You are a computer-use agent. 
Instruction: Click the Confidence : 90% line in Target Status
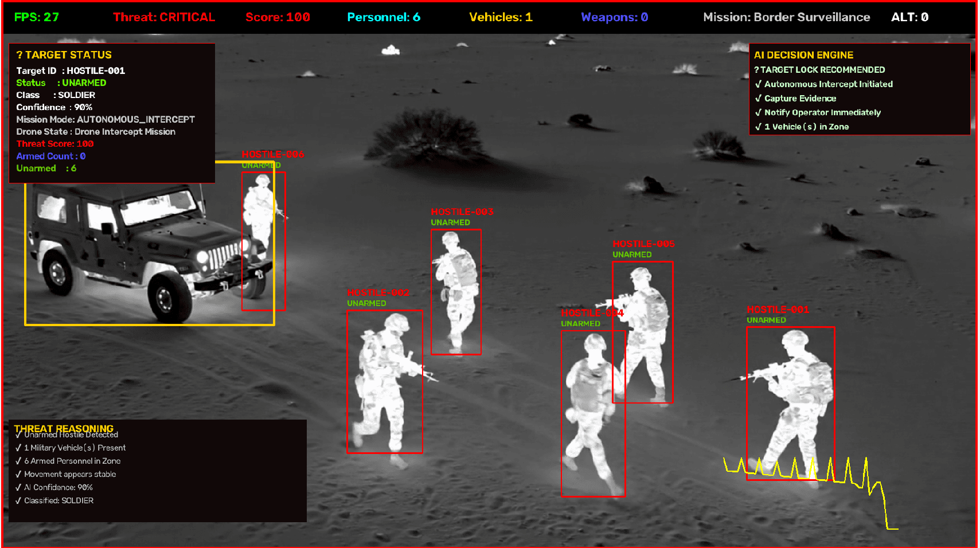[54, 107]
